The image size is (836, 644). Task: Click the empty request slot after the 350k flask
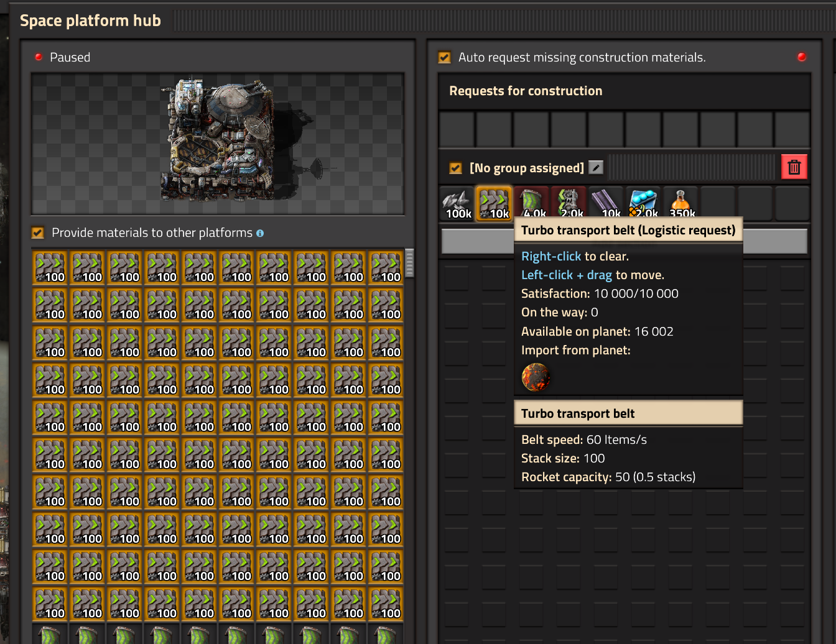718,201
